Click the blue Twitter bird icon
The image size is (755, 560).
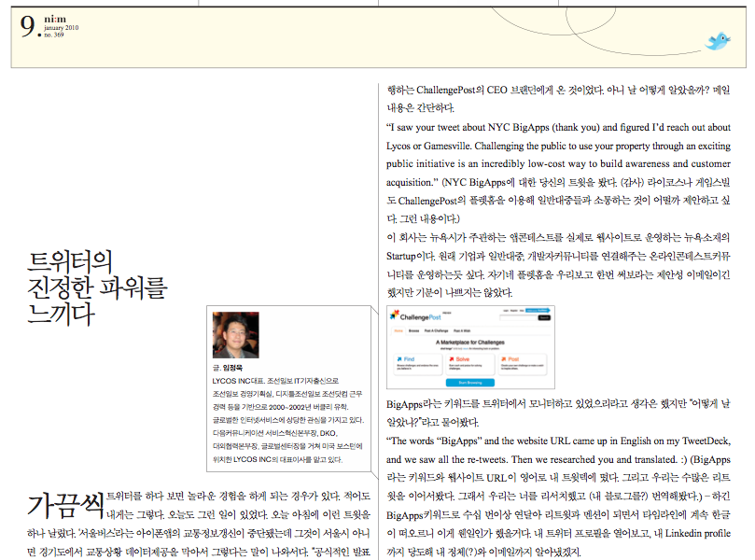click(718, 41)
